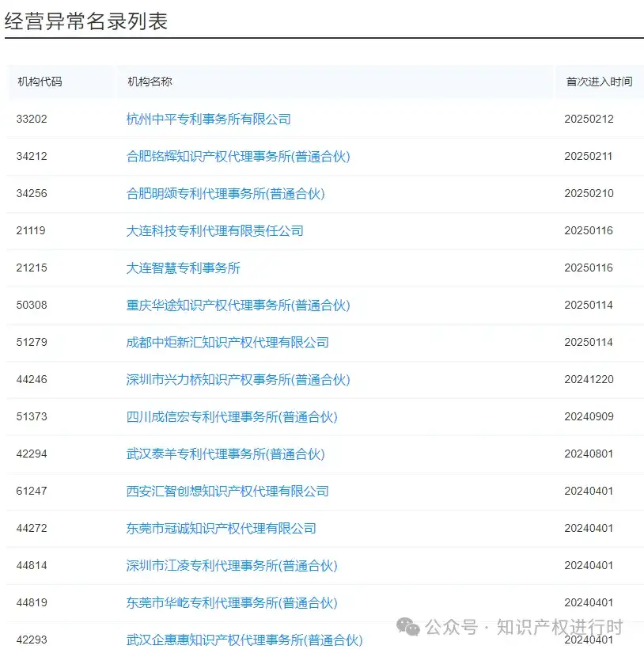Click date 20240401 in 44814 row
The width and height of the screenshot is (644, 653).
click(588, 565)
